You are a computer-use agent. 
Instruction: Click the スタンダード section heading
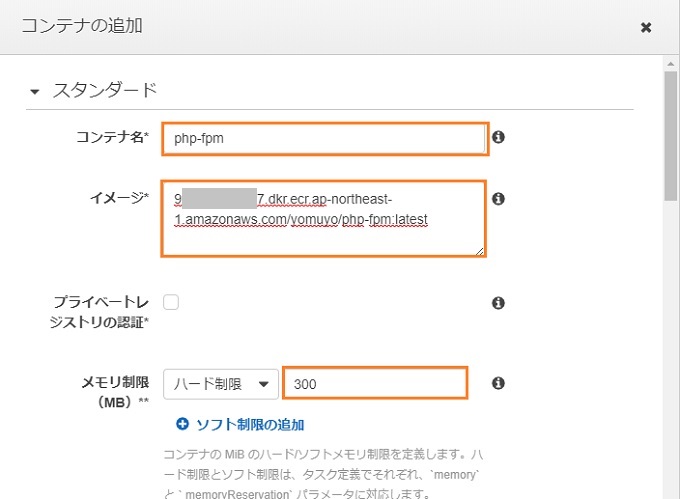pyautogui.click(x=105, y=90)
